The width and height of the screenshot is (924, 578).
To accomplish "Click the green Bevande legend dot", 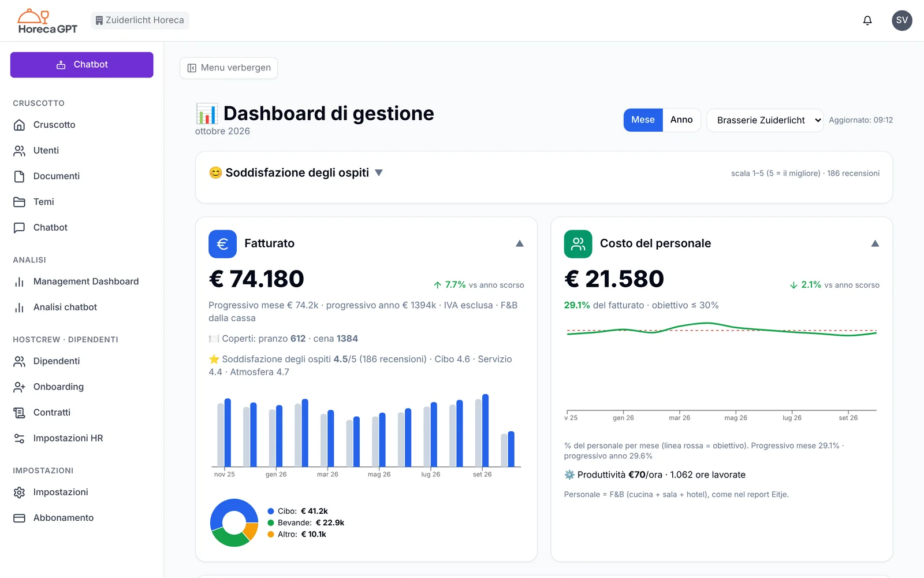I will [x=271, y=523].
